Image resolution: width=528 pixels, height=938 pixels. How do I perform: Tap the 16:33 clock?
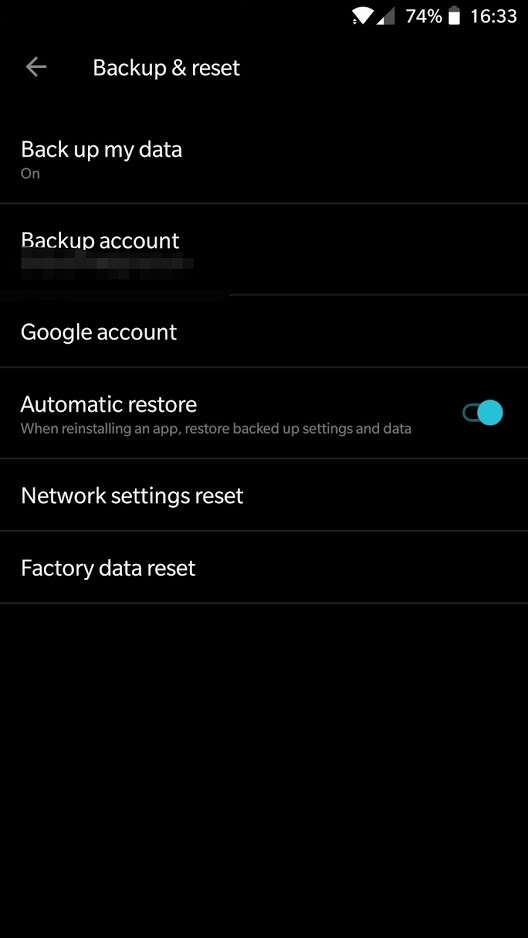493,16
